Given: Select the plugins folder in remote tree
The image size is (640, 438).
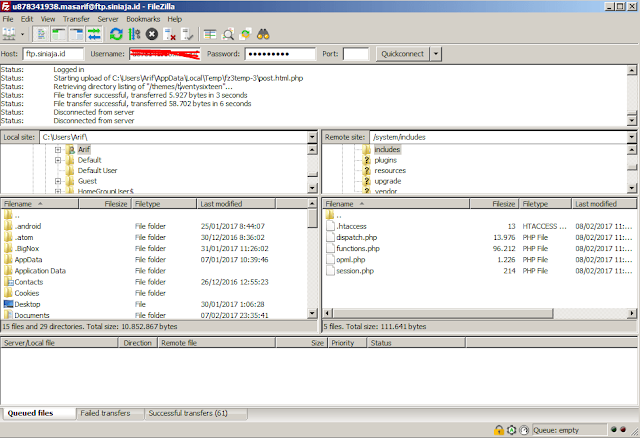Looking at the screenshot, I should click(x=385, y=160).
